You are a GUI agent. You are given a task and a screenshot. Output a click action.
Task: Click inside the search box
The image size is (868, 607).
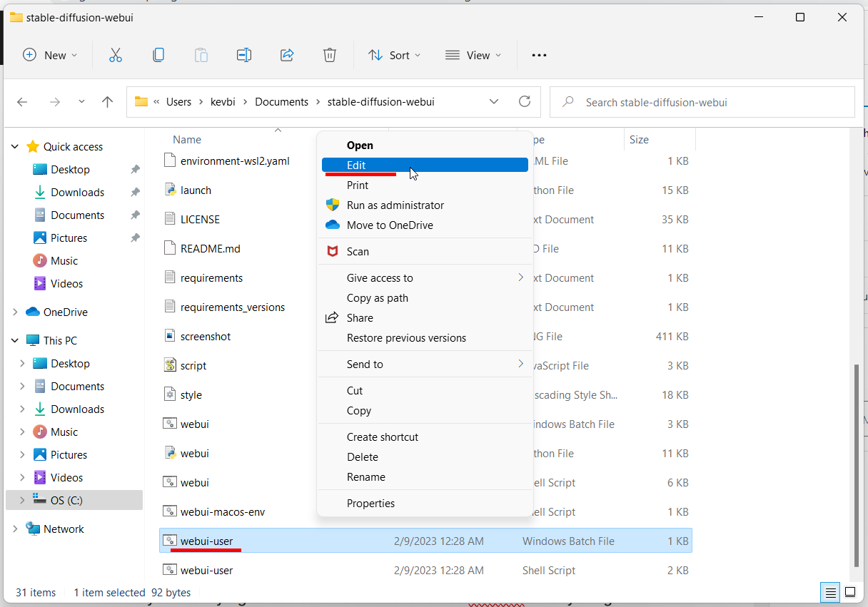[702, 102]
